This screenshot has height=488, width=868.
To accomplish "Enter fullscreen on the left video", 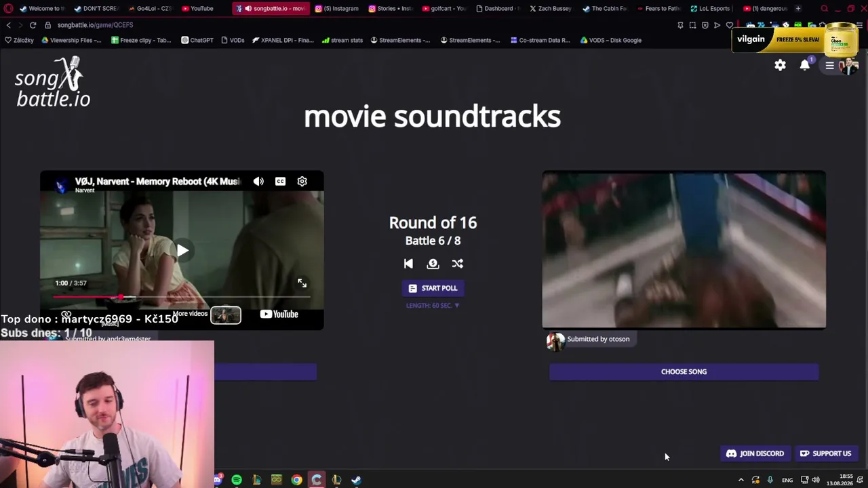I will pyautogui.click(x=302, y=283).
